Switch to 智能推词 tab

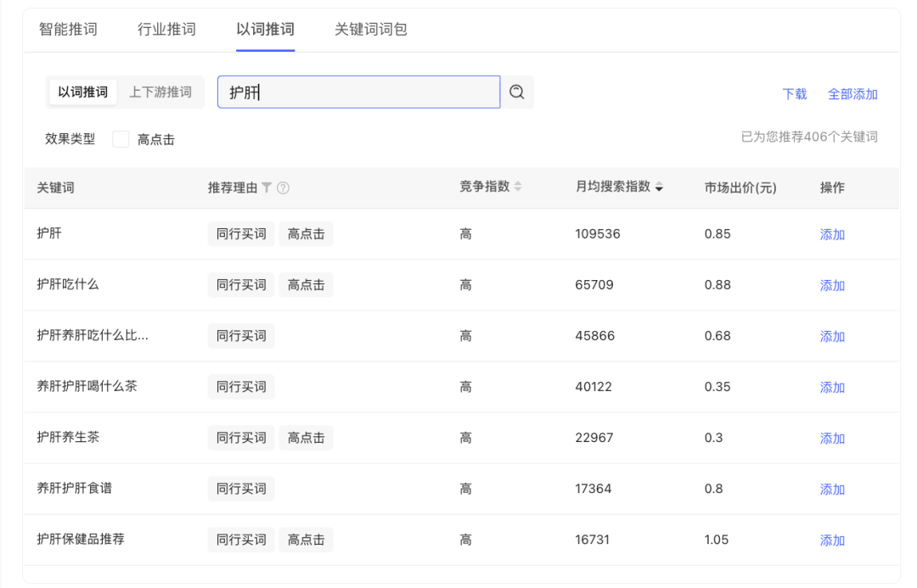(68, 29)
